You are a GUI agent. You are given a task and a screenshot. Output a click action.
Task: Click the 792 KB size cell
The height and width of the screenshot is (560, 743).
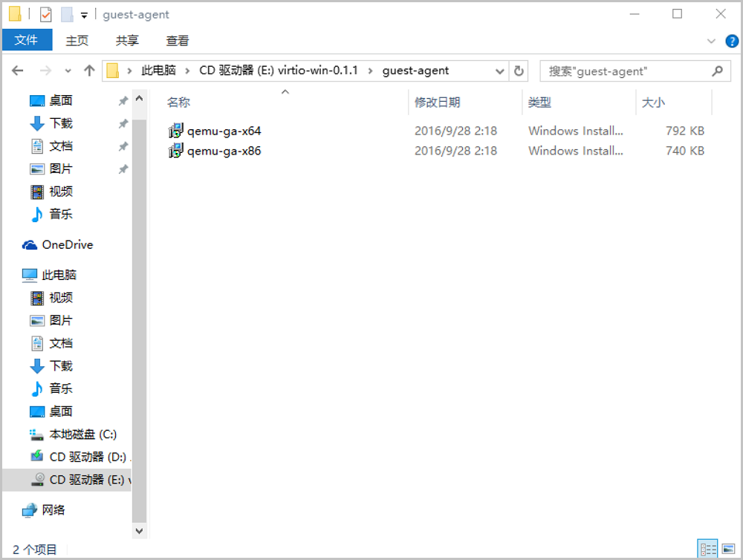(685, 131)
